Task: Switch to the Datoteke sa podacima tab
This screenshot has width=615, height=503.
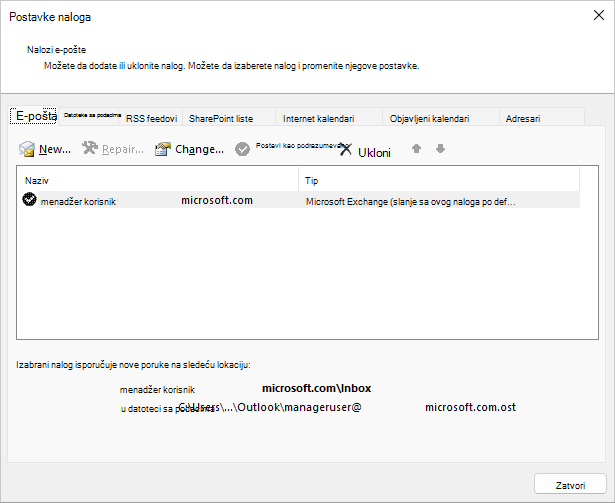Action: [92, 116]
